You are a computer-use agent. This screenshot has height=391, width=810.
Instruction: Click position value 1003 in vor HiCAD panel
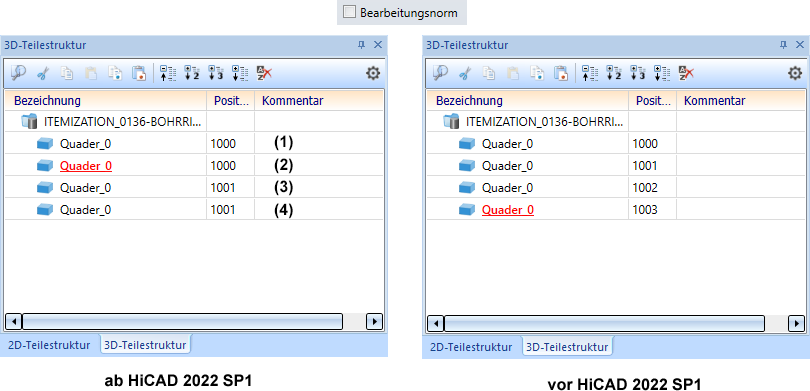pos(645,210)
